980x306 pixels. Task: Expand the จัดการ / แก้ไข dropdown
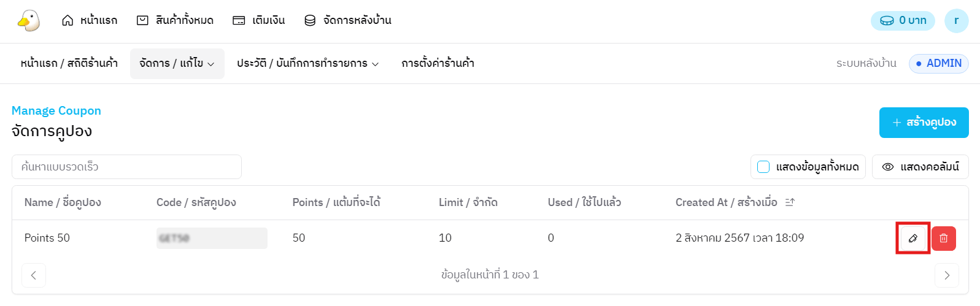pos(177,63)
